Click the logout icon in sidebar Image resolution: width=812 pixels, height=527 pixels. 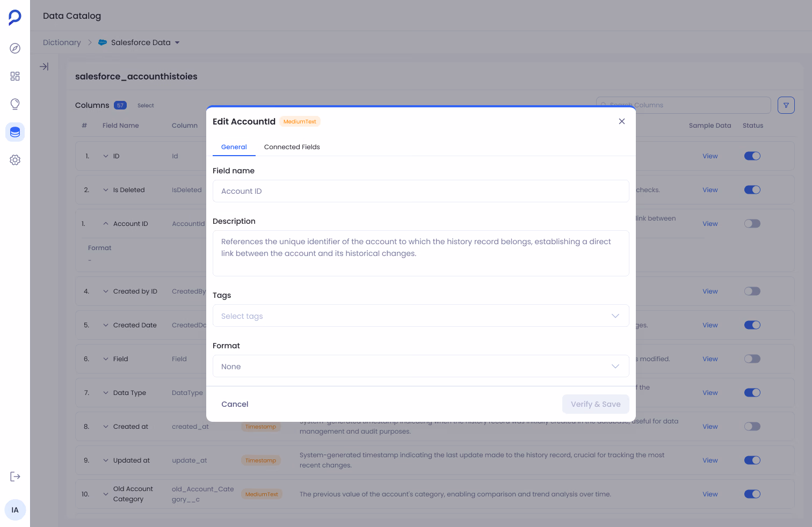15,477
